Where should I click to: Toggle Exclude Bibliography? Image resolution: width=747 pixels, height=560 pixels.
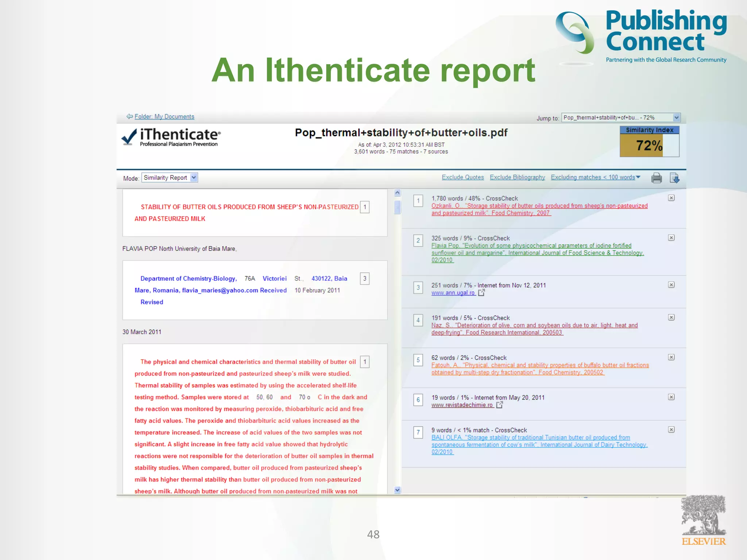click(517, 177)
